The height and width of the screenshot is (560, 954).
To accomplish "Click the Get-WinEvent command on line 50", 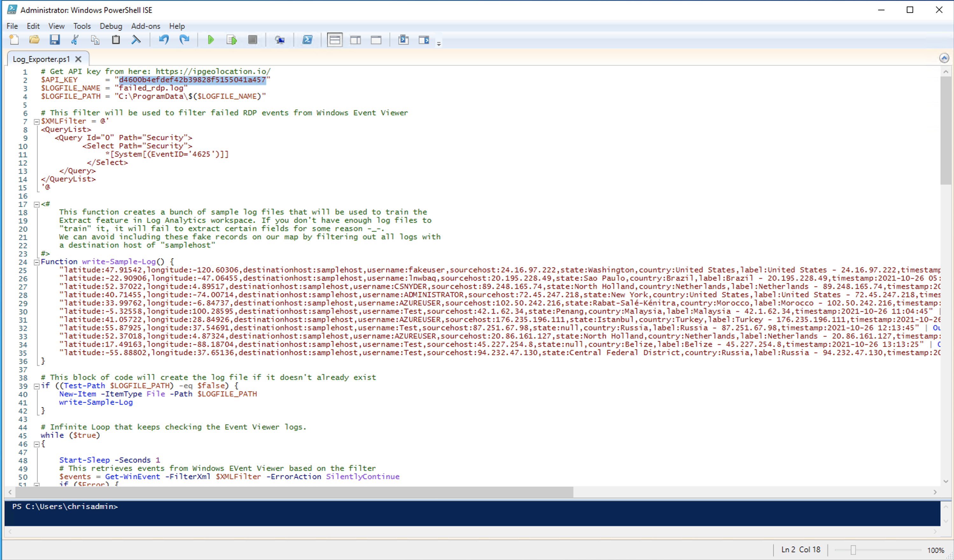I will point(132,477).
